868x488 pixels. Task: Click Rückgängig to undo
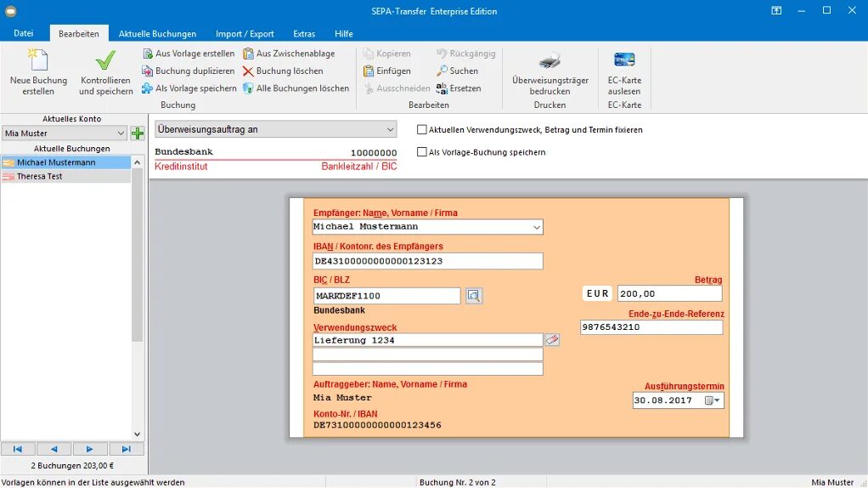[x=466, y=54]
